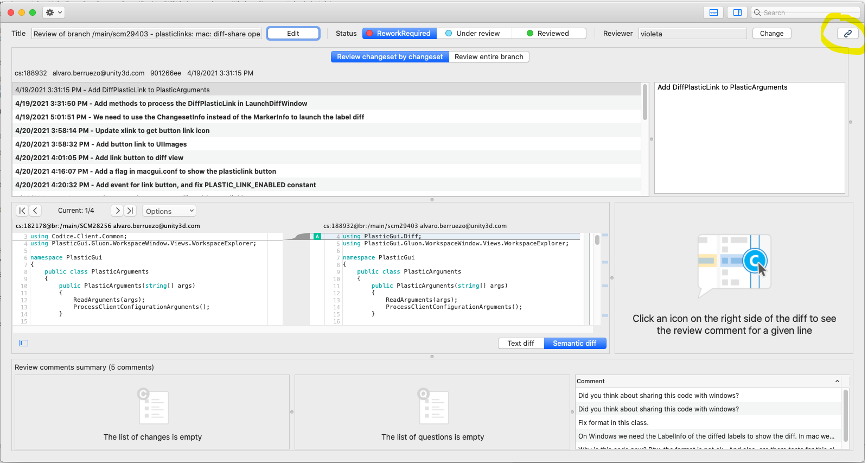The width and height of the screenshot is (868, 463).
Task: Set status to ReworkRequired
Action: 399,33
